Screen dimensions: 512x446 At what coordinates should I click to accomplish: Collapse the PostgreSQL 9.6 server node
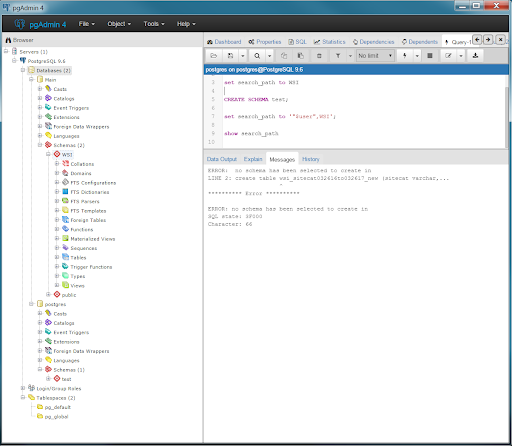pos(14,61)
